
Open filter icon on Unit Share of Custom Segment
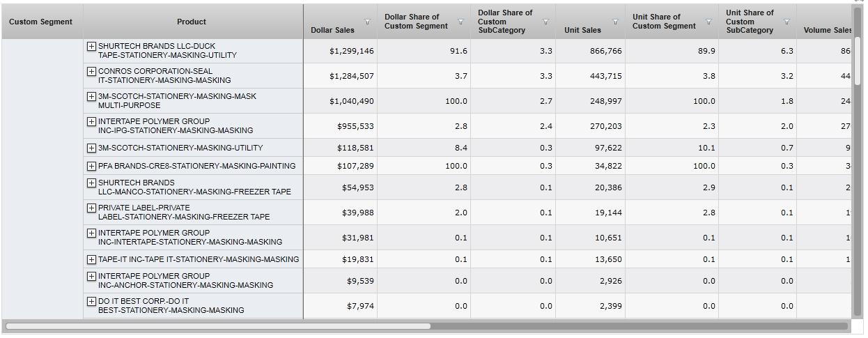point(708,22)
